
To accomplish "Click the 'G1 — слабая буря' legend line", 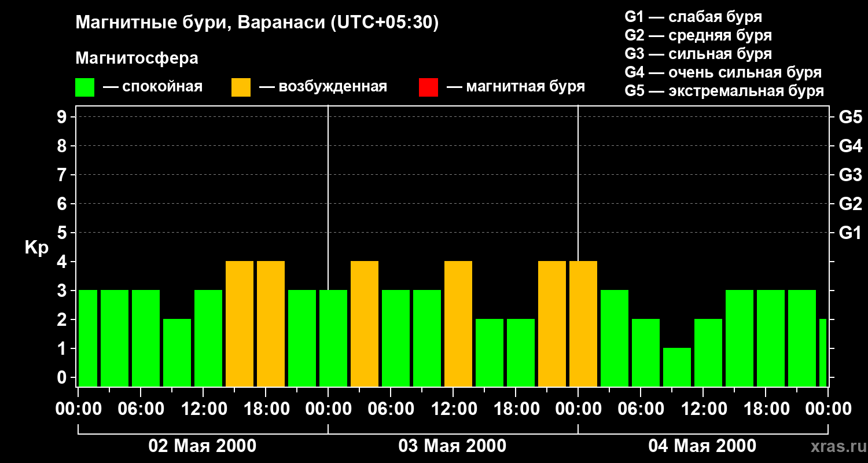I will (x=693, y=17).
